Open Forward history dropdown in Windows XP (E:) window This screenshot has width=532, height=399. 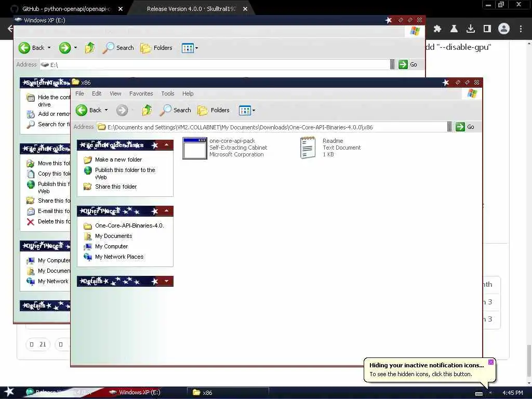point(75,48)
